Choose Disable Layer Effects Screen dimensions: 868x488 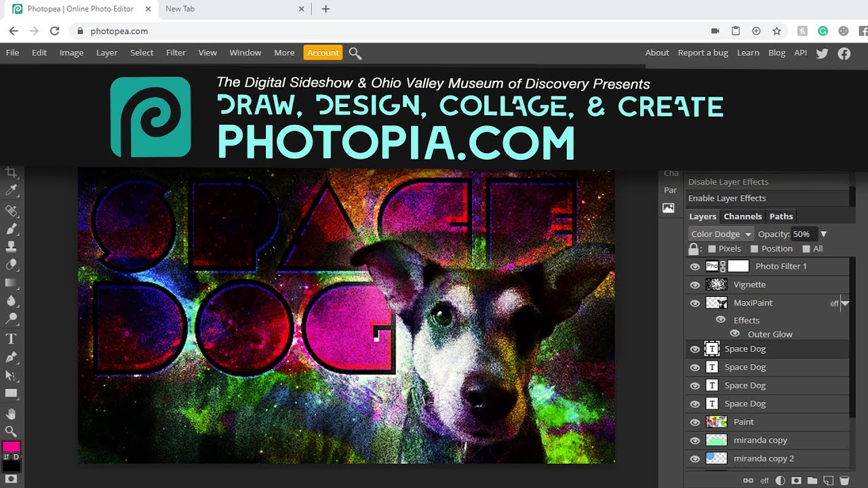(x=766, y=182)
